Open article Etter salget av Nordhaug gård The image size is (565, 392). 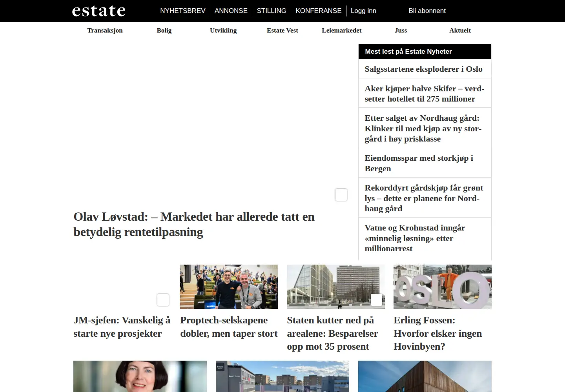(x=423, y=128)
